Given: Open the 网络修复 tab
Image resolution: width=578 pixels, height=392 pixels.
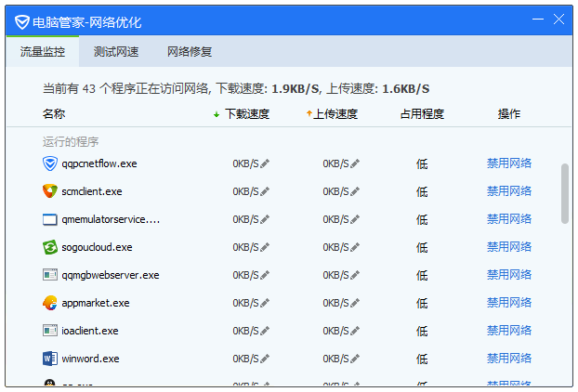Looking at the screenshot, I should pos(190,52).
